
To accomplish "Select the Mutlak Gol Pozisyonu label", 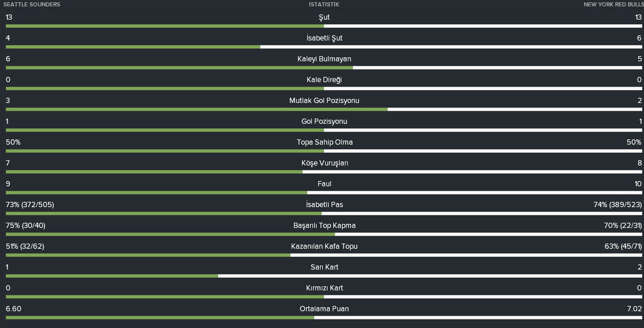I will (324, 101).
